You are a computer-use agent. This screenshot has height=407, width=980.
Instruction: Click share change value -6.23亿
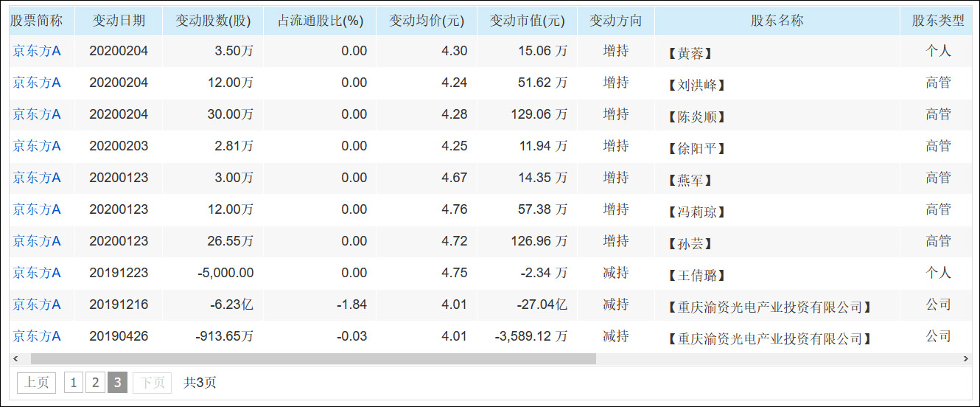click(231, 305)
